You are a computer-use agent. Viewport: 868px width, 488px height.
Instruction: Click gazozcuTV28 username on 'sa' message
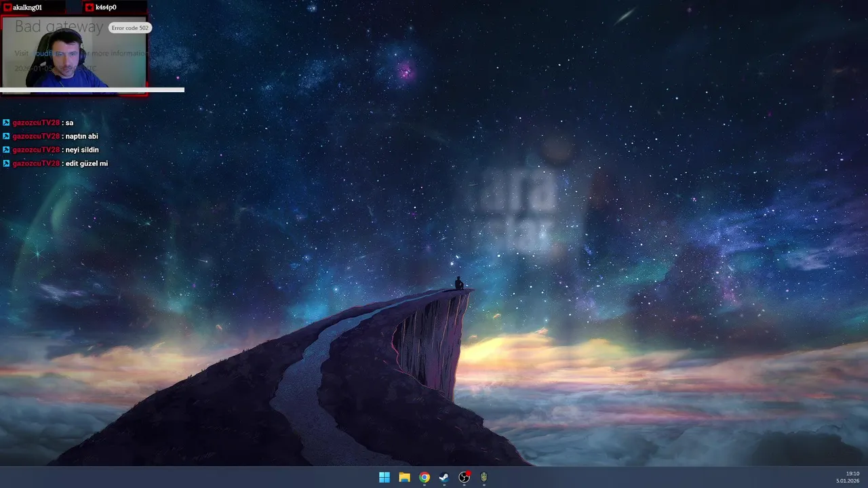point(36,123)
